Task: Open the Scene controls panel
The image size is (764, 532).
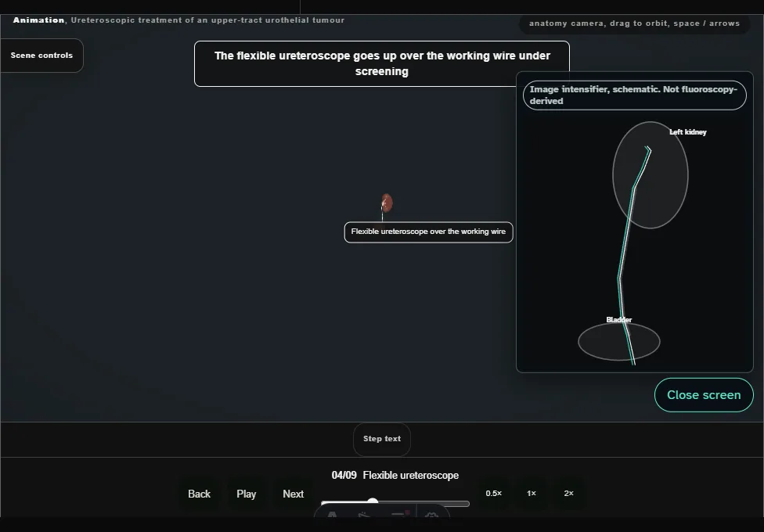Action: [x=42, y=56]
